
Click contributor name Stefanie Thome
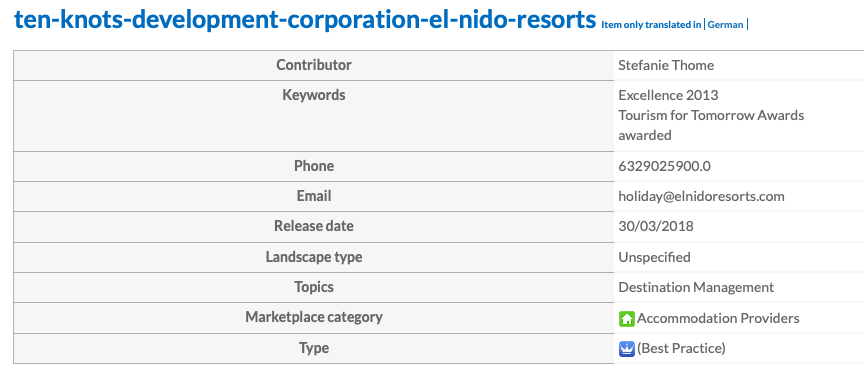(666, 65)
